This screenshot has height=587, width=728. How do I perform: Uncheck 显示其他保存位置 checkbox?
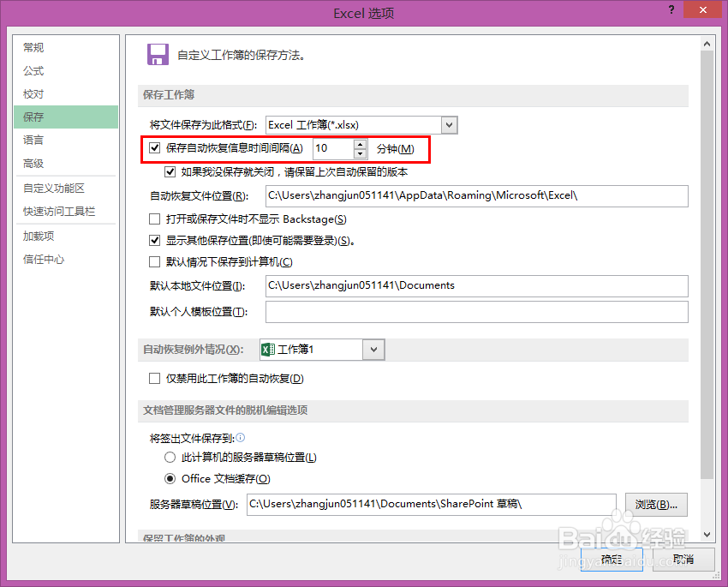pyautogui.click(x=155, y=240)
